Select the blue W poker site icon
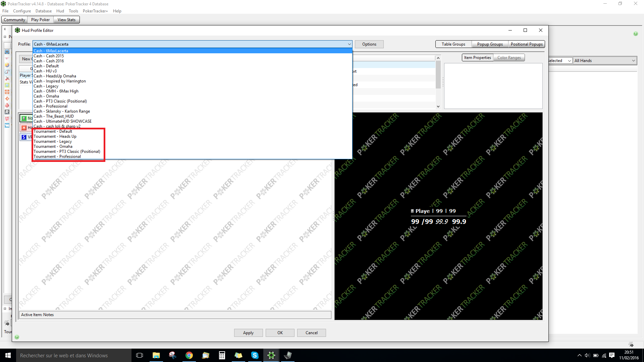 [x=7, y=125]
